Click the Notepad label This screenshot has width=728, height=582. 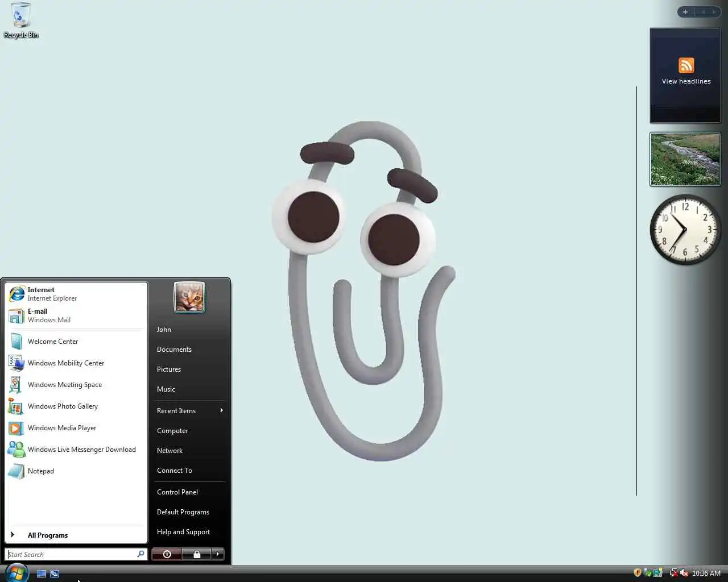point(41,471)
